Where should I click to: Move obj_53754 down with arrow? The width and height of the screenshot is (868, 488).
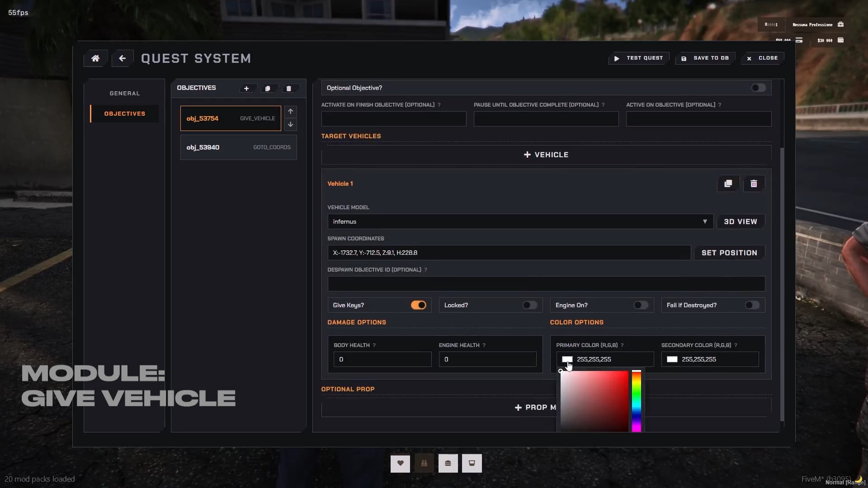(291, 124)
